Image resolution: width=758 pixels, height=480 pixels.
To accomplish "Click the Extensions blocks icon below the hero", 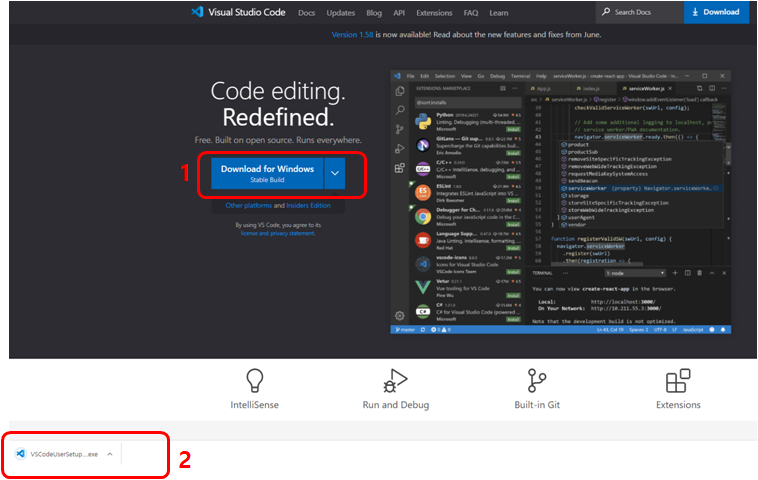I will [678, 380].
